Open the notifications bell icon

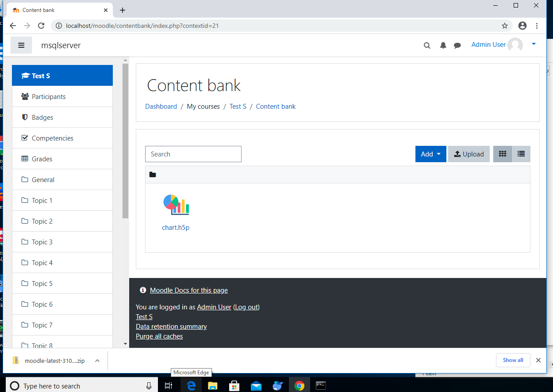443,45
